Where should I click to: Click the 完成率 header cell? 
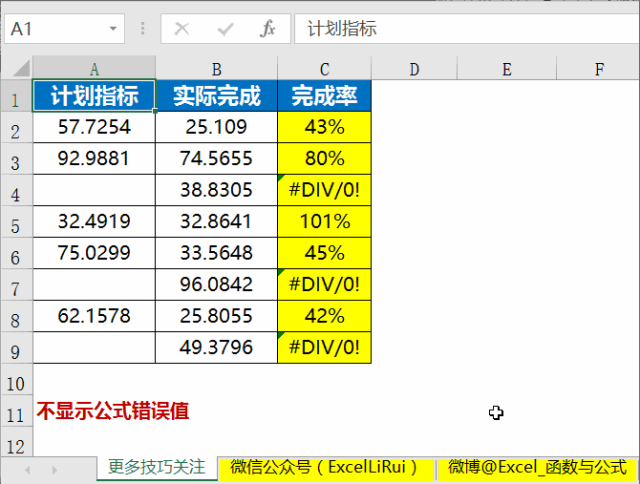pyautogui.click(x=324, y=96)
